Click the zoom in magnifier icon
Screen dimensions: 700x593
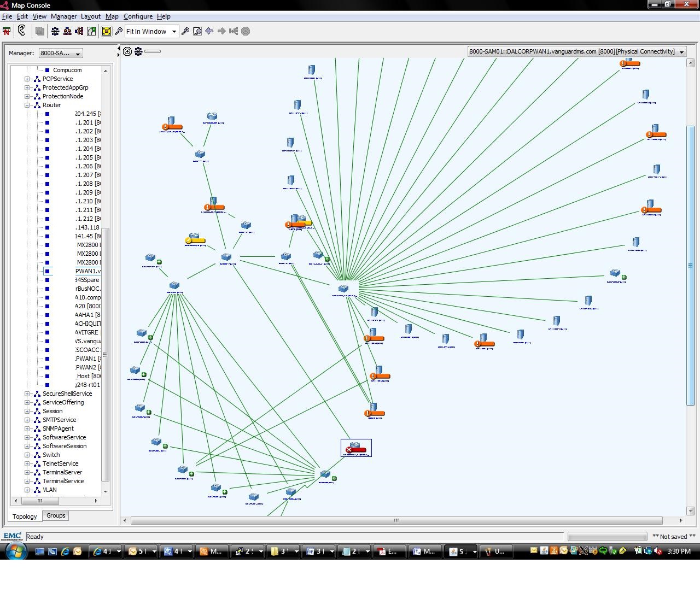pyautogui.click(x=185, y=31)
